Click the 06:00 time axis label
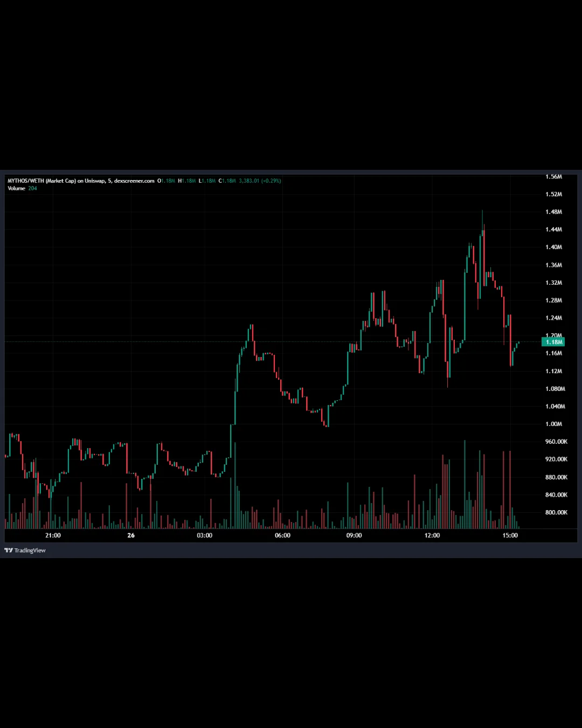Viewport: 582px width, 728px height. point(282,535)
